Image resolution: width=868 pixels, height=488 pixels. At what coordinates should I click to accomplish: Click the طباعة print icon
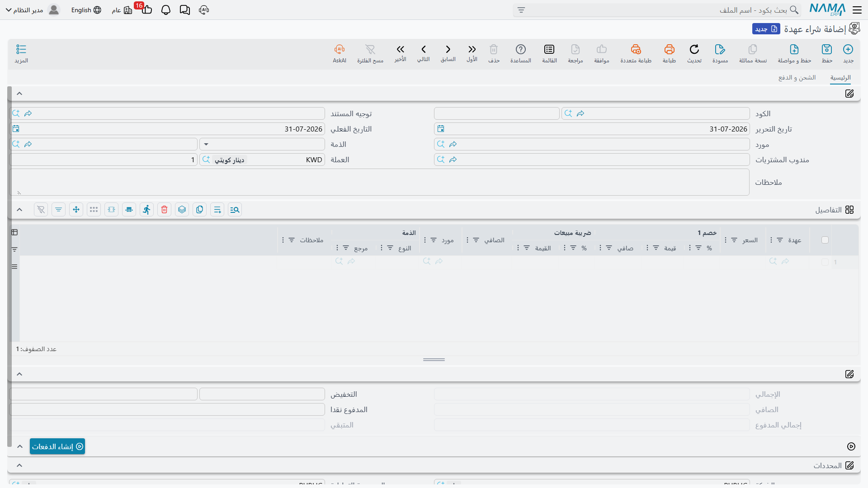click(669, 49)
